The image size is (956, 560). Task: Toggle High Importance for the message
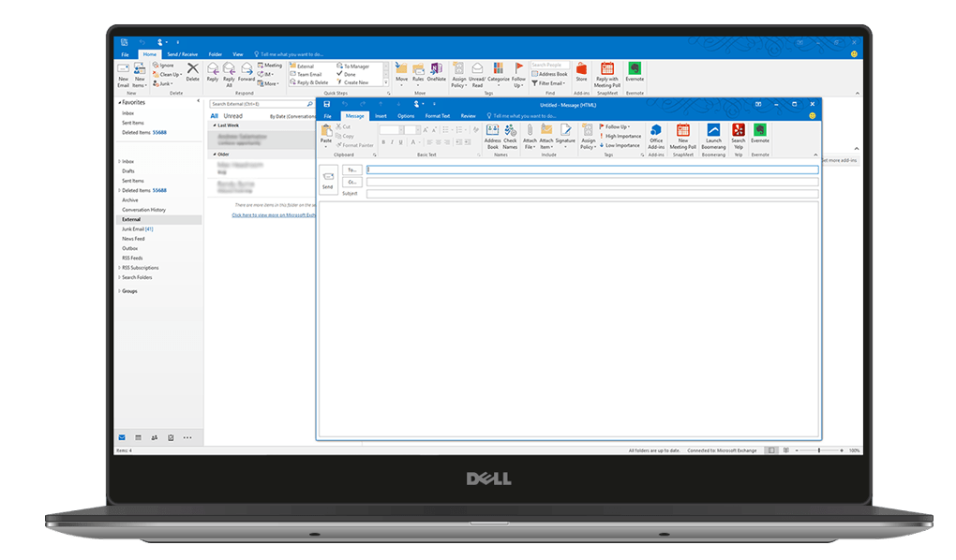tap(621, 136)
